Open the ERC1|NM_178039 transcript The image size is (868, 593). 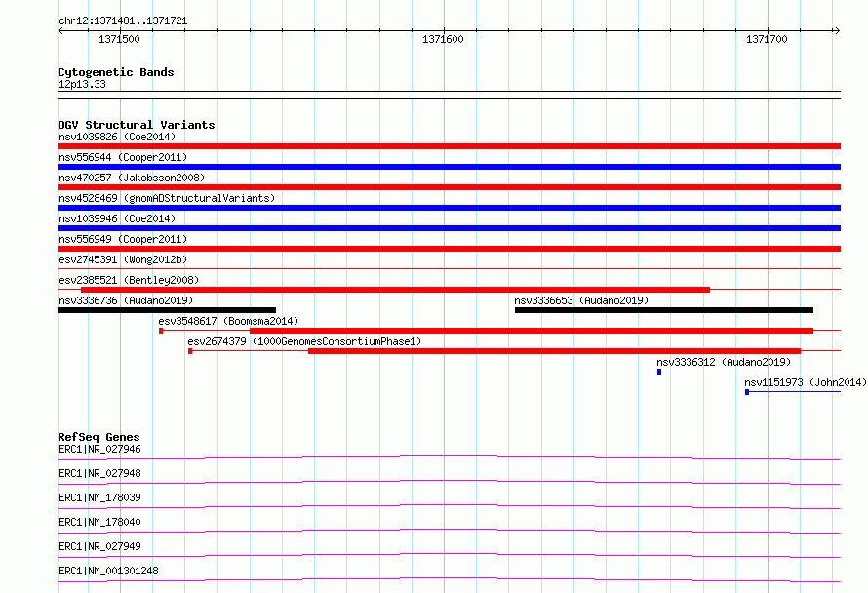(x=99, y=497)
